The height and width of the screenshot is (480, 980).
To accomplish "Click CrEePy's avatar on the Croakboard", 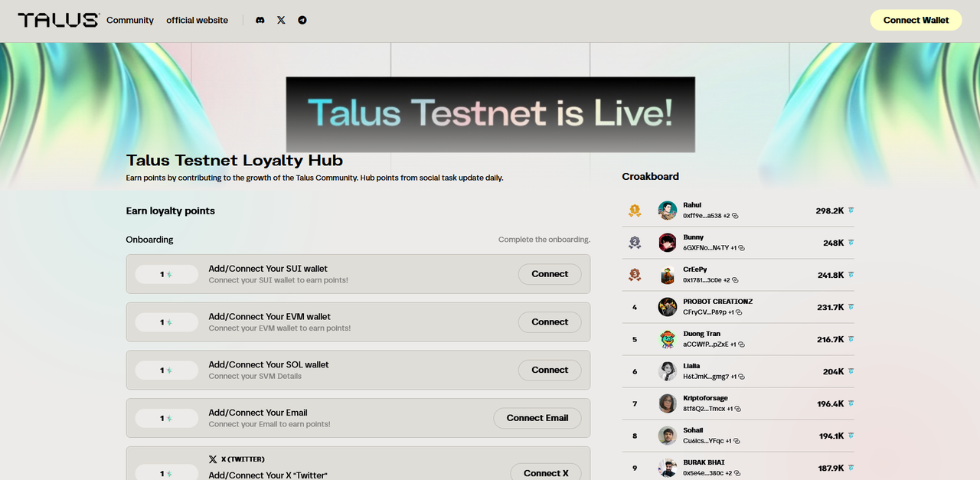I will pos(667,275).
